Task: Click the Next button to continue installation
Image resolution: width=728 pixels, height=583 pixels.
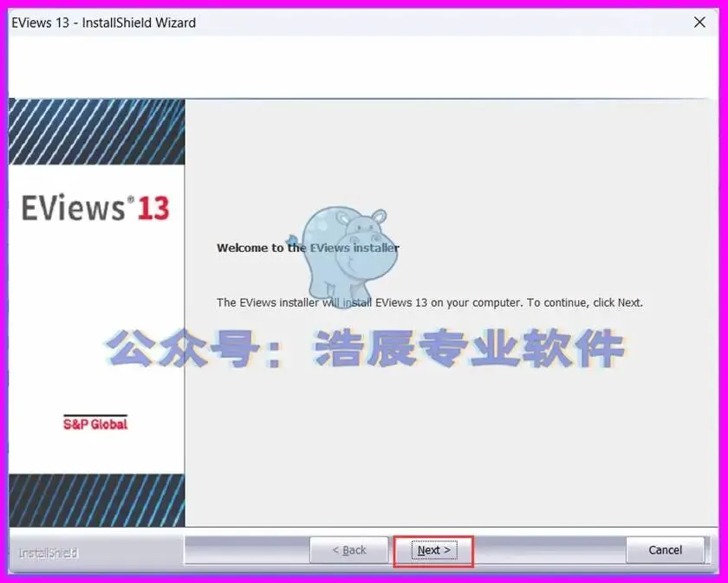Action: [x=433, y=550]
